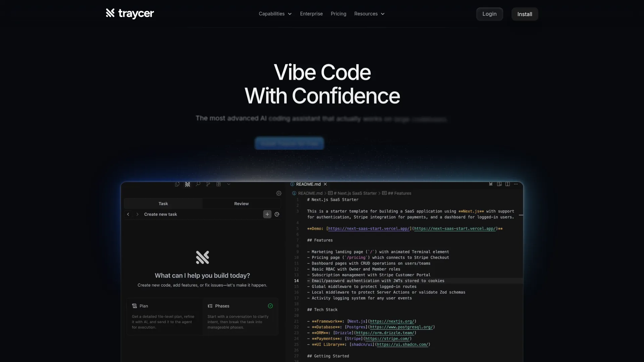Open the Search tool in the sidebar
Viewport: 644px width, 362px height.
(198, 184)
